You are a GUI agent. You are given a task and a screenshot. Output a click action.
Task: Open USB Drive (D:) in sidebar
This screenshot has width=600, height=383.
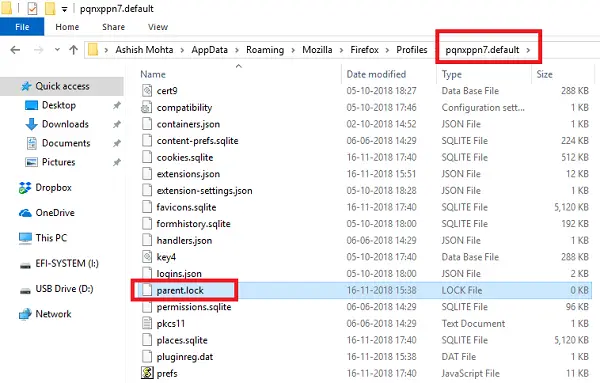[x=64, y=288]
